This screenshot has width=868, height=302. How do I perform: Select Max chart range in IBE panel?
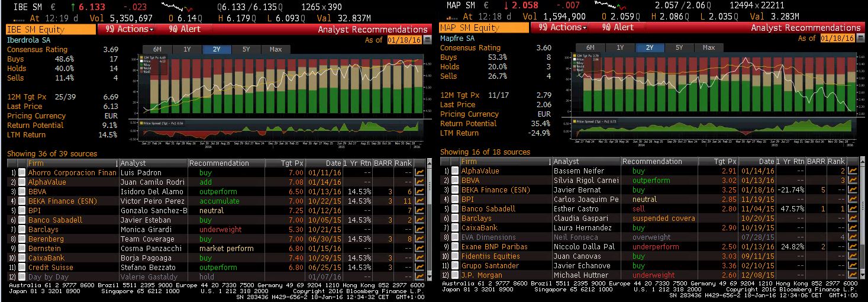click(x=275, y=50)
